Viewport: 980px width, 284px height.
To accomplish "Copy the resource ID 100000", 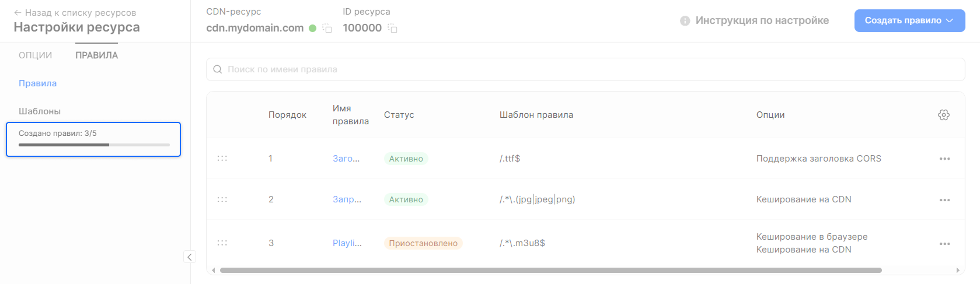I will 393,29.
